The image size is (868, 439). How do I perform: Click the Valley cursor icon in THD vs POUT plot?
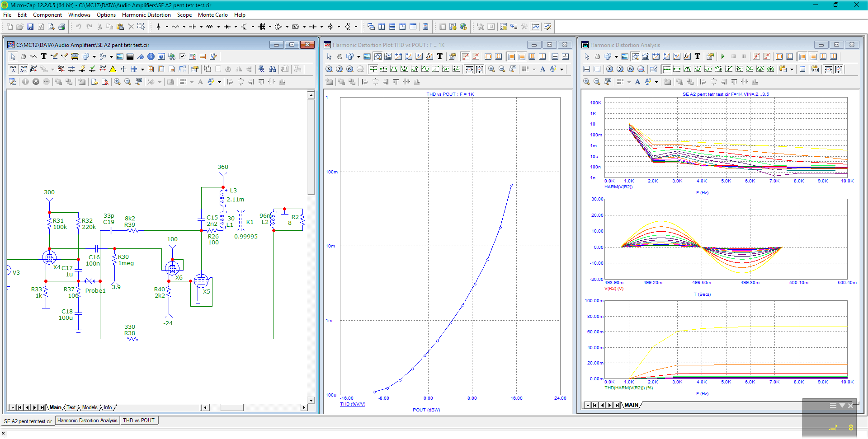click(404, 69)
